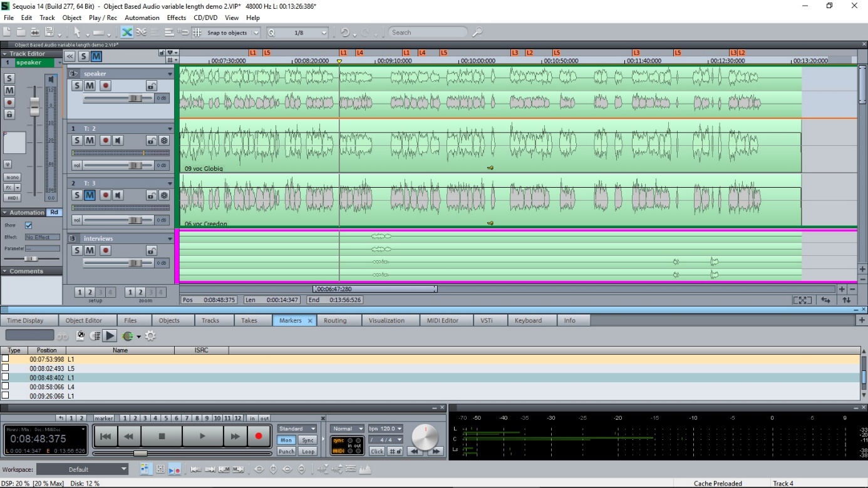Mute track T: 2
The height and width of the screenshot is (488, 868).
pyautogui.click(x=90, y=141)
